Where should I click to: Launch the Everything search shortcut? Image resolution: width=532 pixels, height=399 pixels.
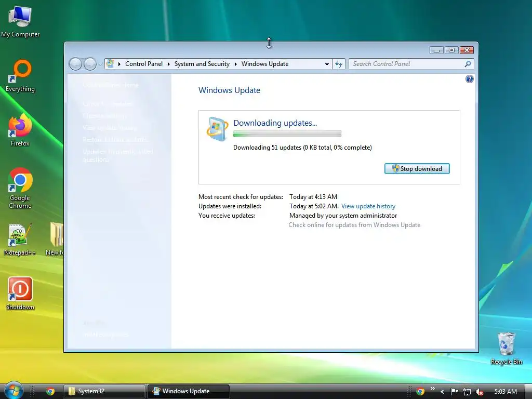(20, 76)
